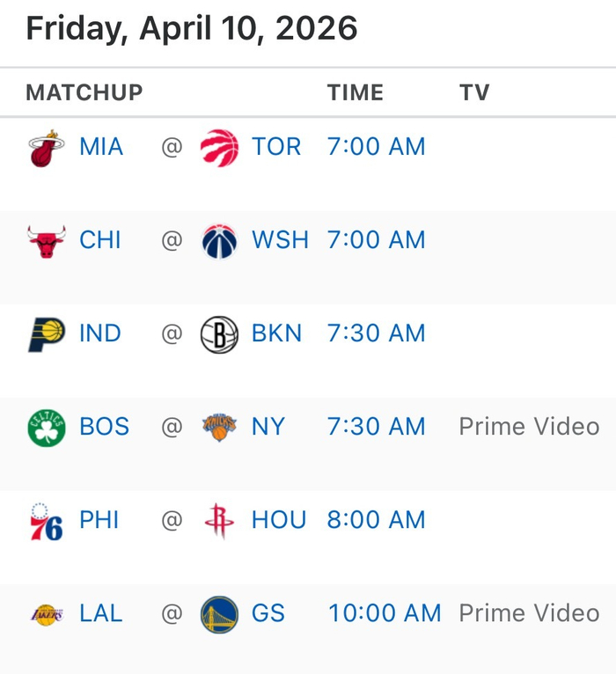Select the Chicago Bulls logo
616x674 pixels.
tap(46, 241)
